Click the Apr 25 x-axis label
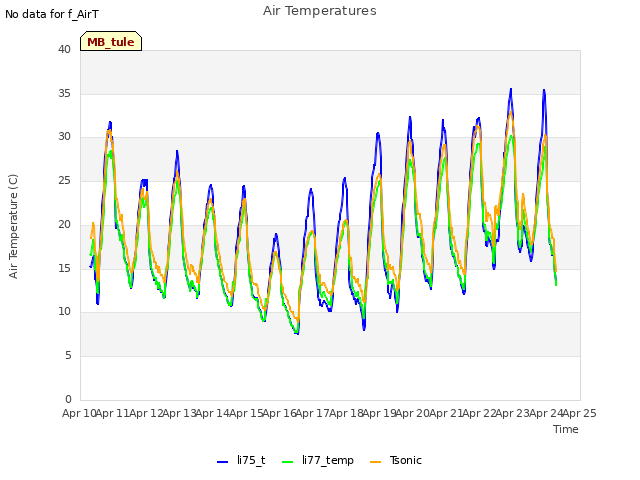Viewport: 640px width, 480px height. (x=580, y=413)
